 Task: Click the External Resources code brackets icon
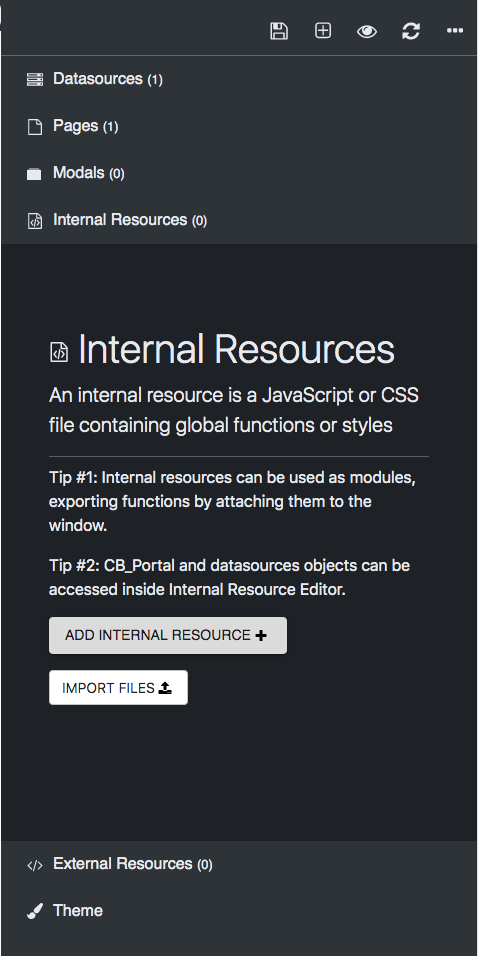tap(35, 865)
